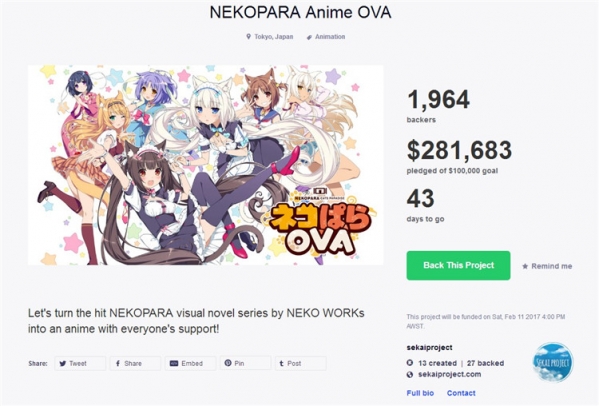The image size is (599, 406).
Task: Click the NEKOPARA OVA project image
Action: [206, 165]
